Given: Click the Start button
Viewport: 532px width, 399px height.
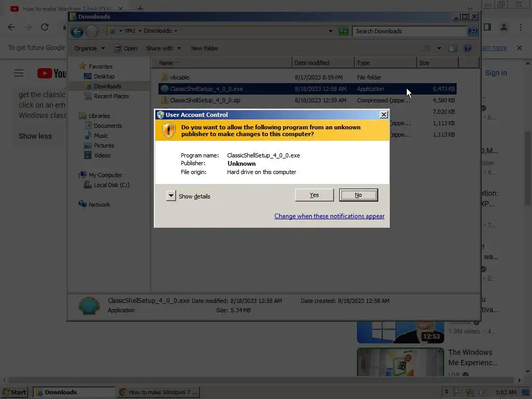Looking at the screenshot, I should (x=15, y=392).
